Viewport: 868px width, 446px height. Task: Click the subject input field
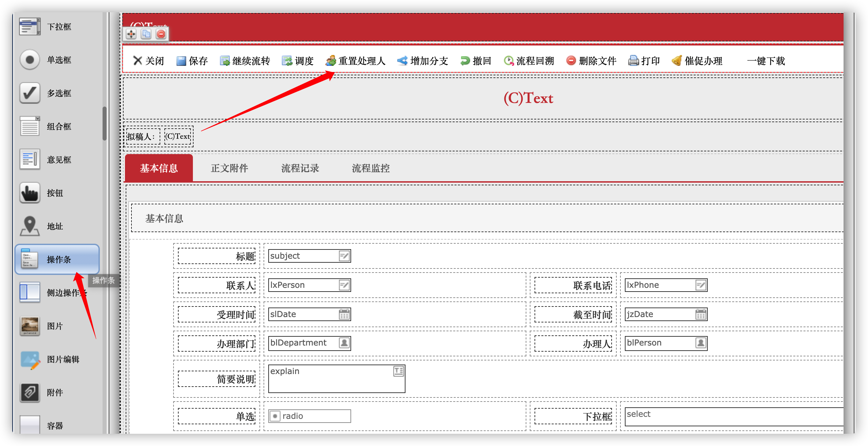click(x=309, y=256)
